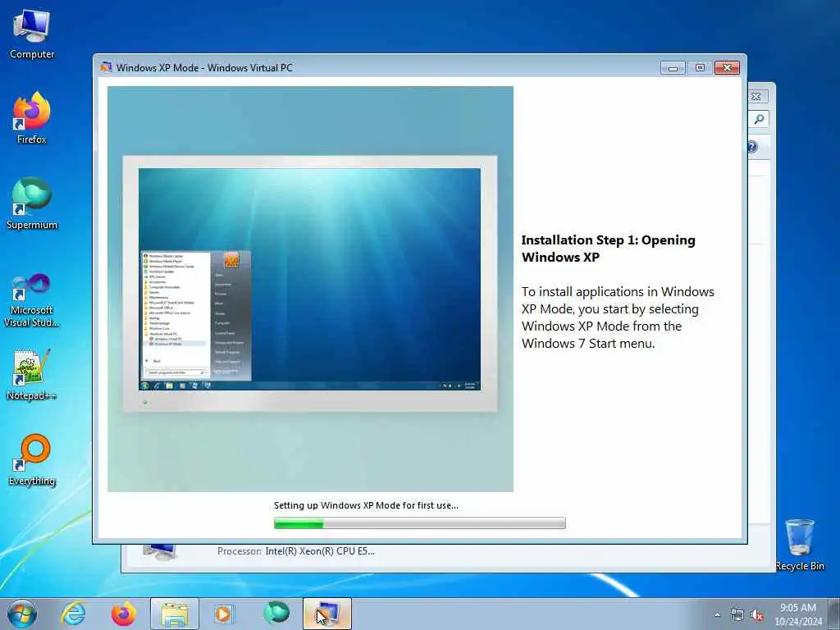The height and width of the screenshot is (630, 840).
Task: Open the Windows Start menu orb
Action: [x=22, y=614]
